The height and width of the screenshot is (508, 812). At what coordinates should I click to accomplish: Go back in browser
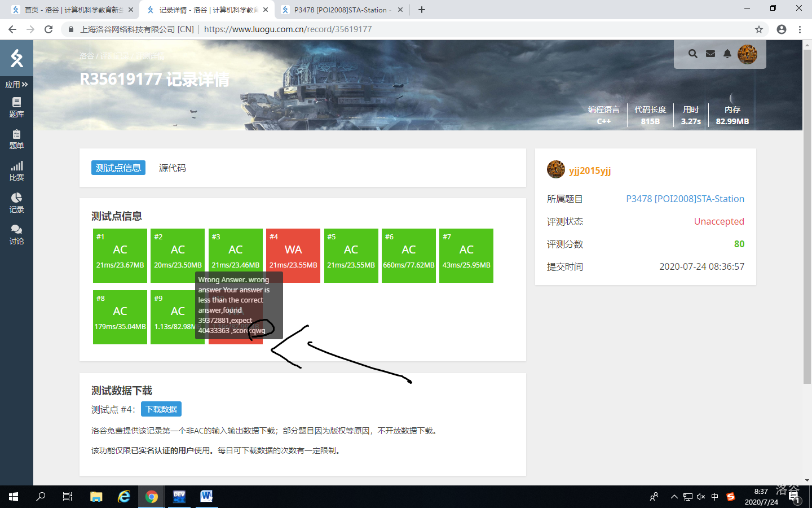coord(12,29)
